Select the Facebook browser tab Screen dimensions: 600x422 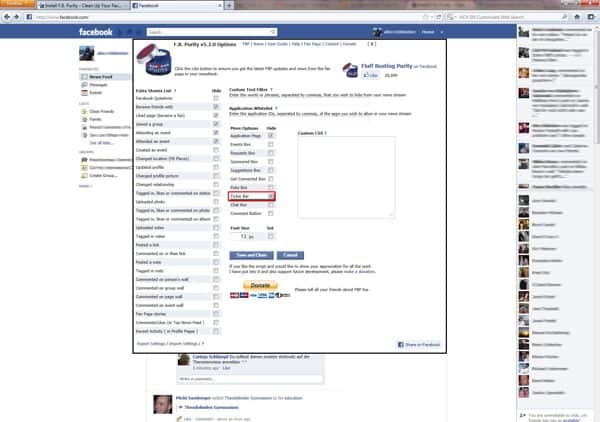pos(176,6)
